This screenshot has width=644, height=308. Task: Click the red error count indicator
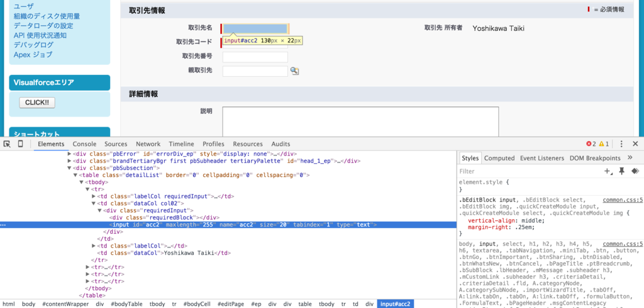click(591, 144)
